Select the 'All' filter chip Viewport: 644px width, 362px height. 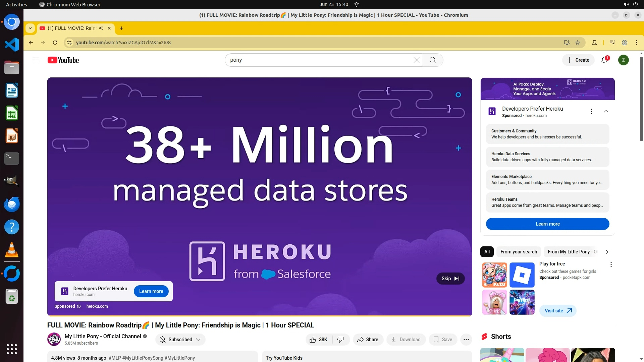(x=487, y=252)
